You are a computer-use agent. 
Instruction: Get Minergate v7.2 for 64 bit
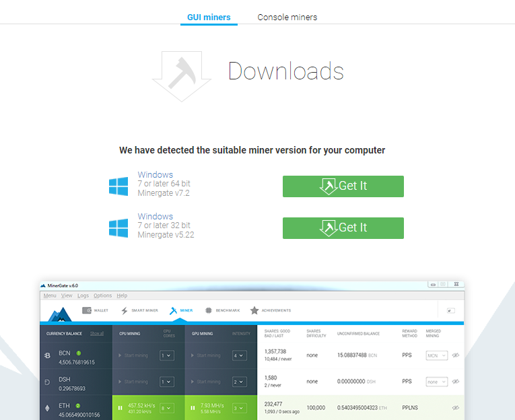tap(343, 186)
